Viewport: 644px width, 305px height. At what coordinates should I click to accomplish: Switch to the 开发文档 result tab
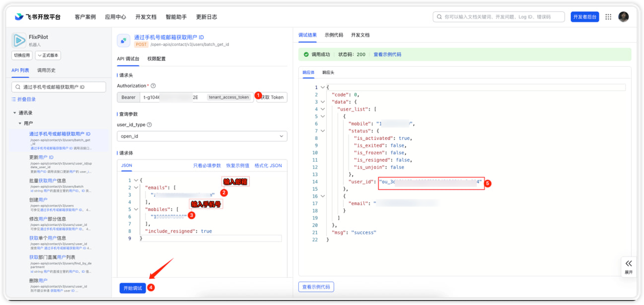coord(360,35)
